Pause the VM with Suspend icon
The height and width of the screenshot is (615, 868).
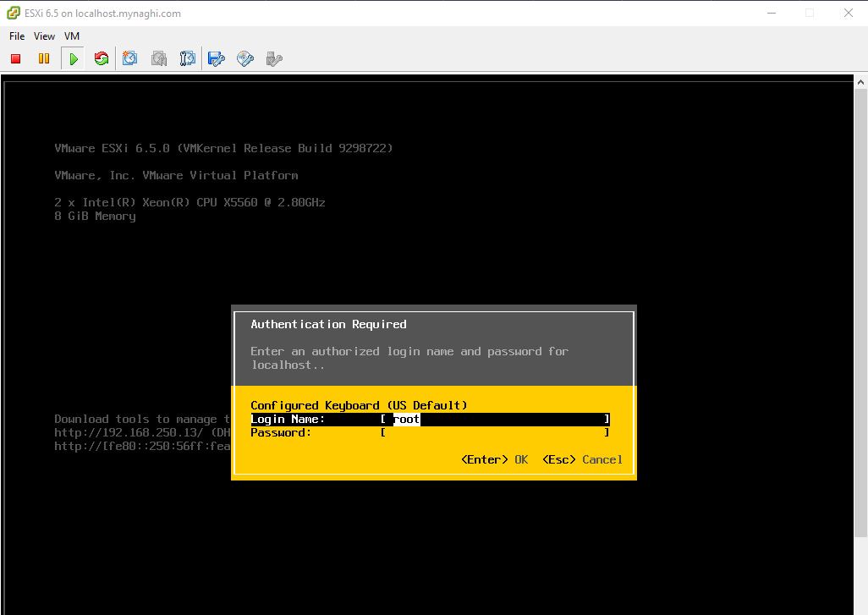pyautogui.click(x=44, y=58)
